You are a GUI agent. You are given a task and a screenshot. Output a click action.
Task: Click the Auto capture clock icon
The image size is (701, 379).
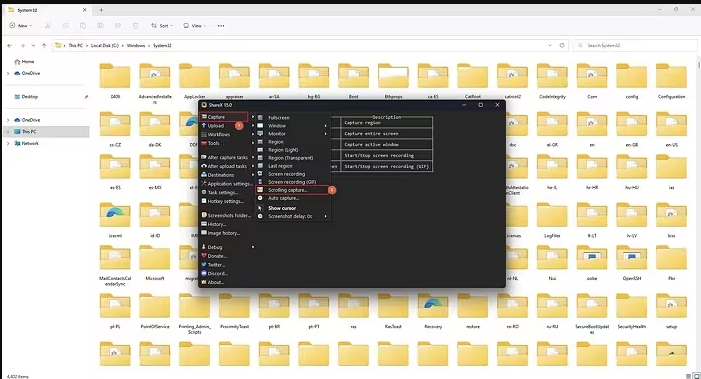(x=260, y=198)
